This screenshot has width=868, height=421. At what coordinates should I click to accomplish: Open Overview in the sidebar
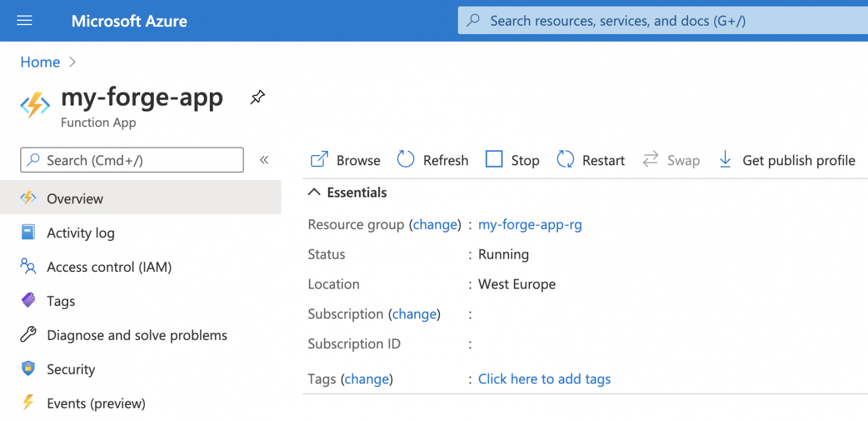pos(141,199)
